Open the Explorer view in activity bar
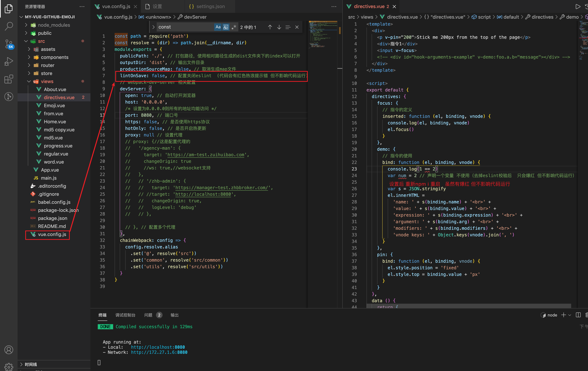Image resolution: width=588 pixels, height=371 pixels. pos(9,9)
